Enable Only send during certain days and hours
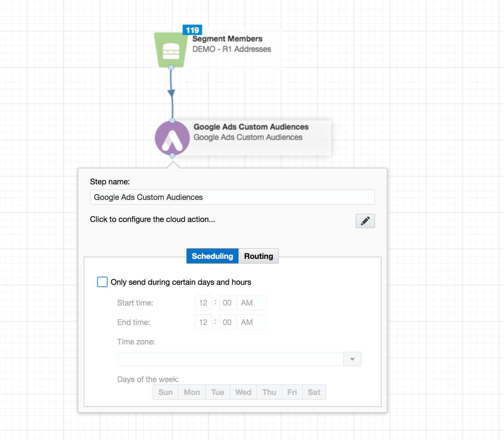The image size is (504, 440). point(102,282)
